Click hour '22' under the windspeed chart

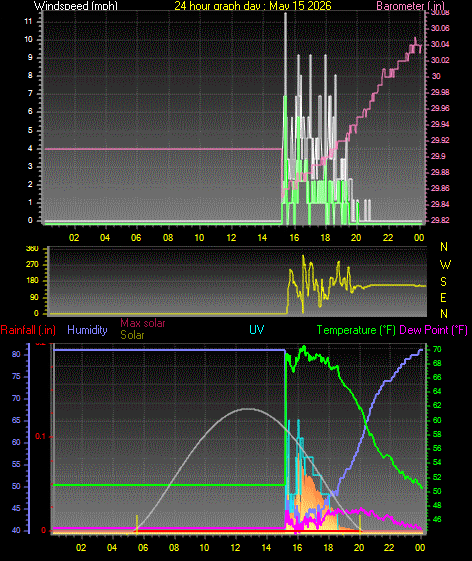pos(388,238)
